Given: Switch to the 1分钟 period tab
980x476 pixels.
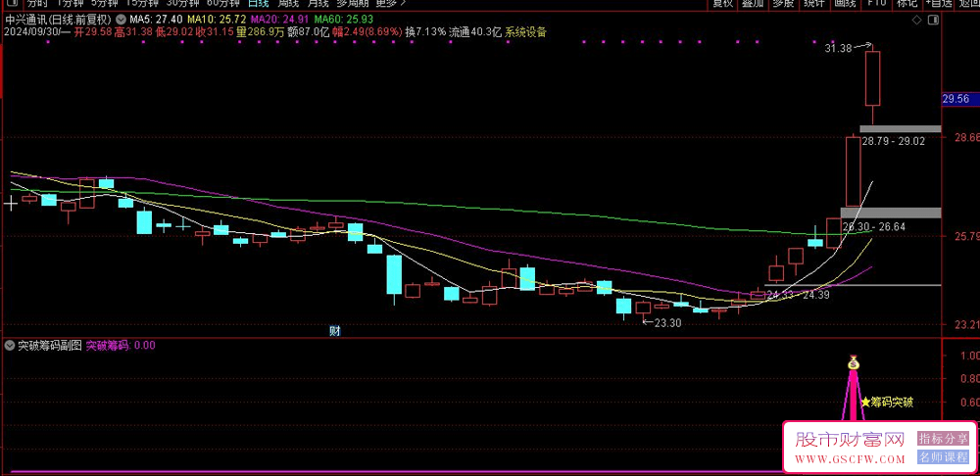Looking at the screenshot, I should 69,3.
